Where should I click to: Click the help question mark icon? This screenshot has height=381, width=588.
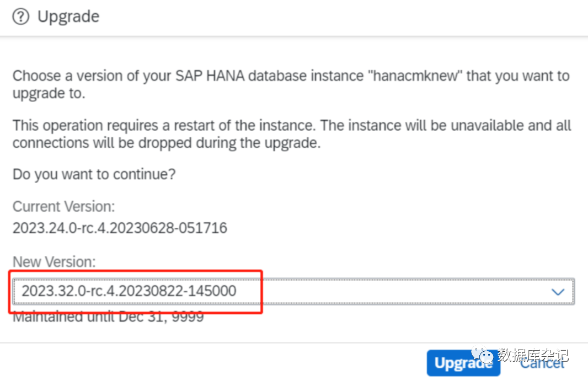(x=20, y=17)
